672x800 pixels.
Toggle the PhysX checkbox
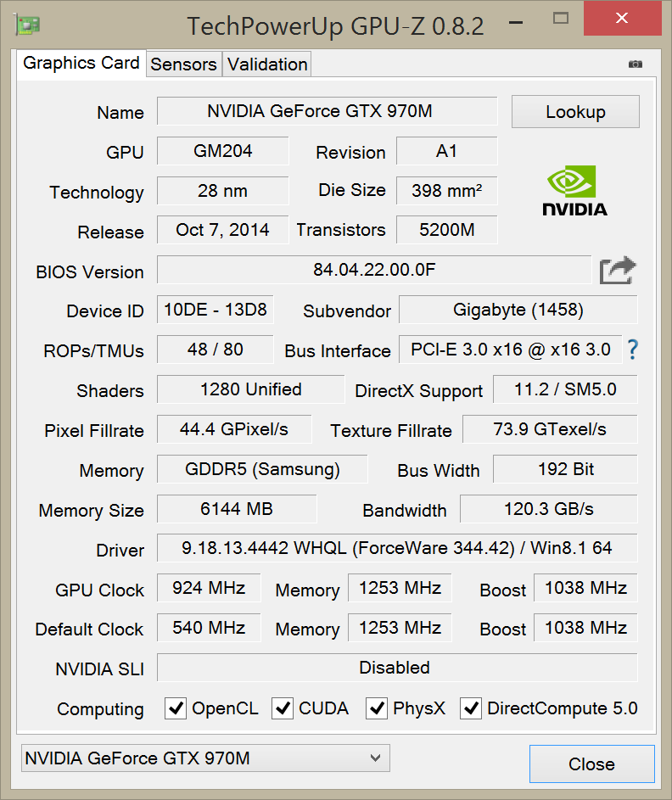377,708
